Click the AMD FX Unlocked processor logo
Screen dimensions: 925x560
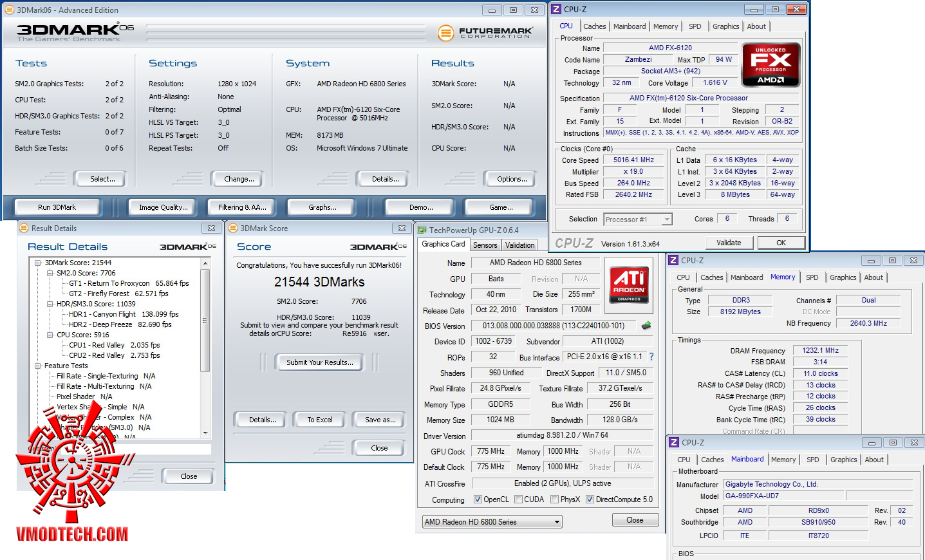click(771, 65)
